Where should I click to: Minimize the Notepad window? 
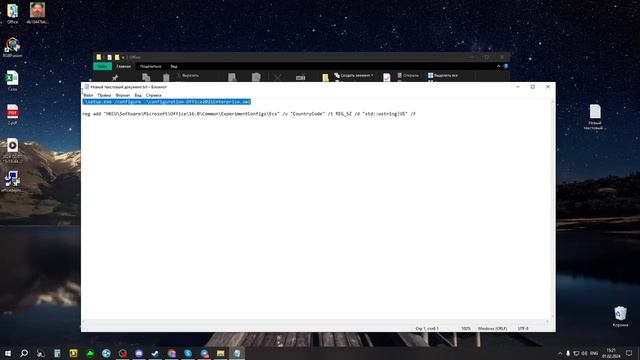[518, 87]
